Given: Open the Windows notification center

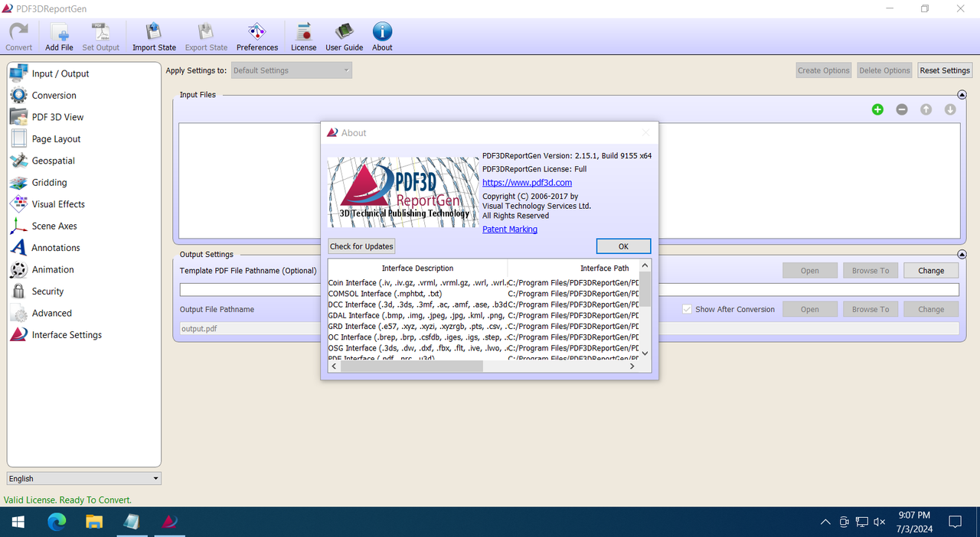Looking at the screenshot, I should 955,522.
